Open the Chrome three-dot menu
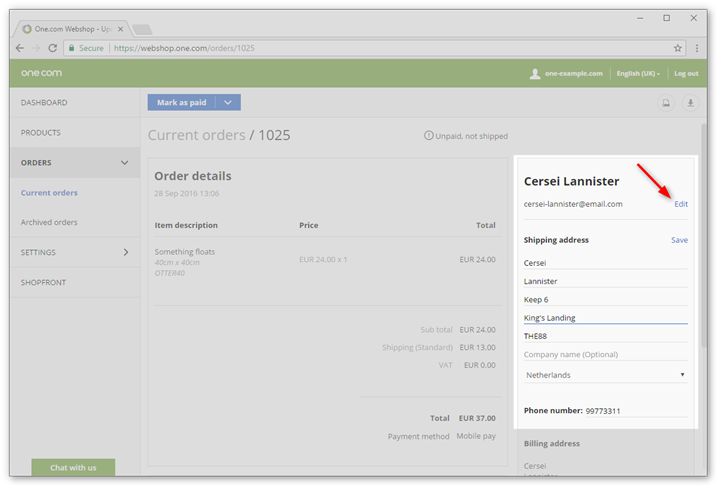716x485 pixels. pyautogui.click(x=697, y=48)
